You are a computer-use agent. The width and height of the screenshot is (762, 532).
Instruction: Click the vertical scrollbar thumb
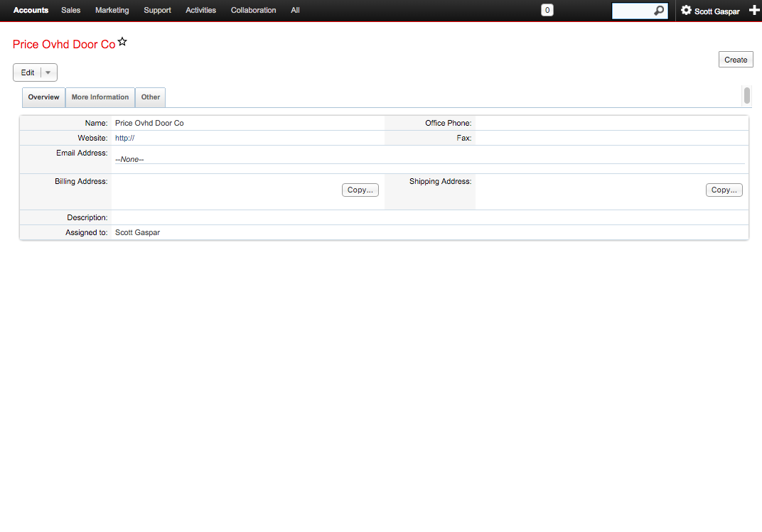coord(747,95)
